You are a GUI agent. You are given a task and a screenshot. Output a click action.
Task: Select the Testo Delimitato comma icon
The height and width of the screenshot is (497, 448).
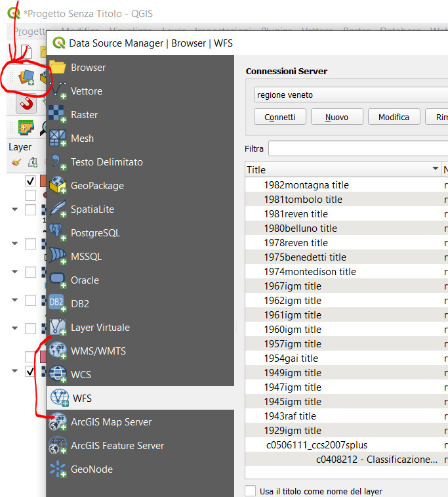[x=58, y=162]
